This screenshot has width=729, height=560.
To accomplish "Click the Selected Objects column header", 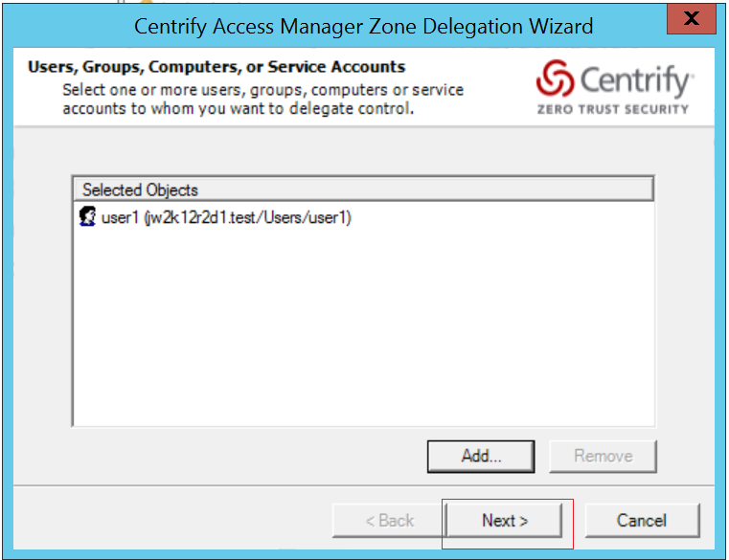I will point(140,190).
